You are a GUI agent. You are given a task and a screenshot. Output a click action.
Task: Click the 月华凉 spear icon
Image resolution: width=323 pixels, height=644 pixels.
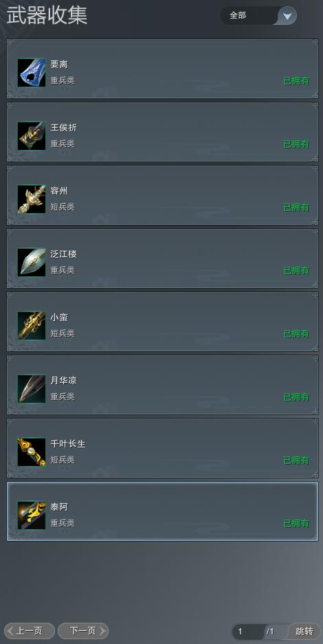32,388
